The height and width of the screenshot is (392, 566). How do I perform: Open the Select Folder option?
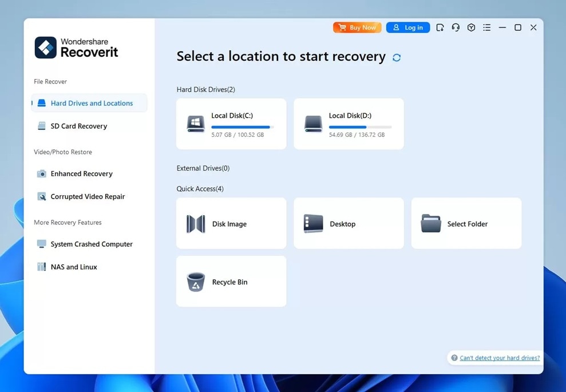pos(466,223)
